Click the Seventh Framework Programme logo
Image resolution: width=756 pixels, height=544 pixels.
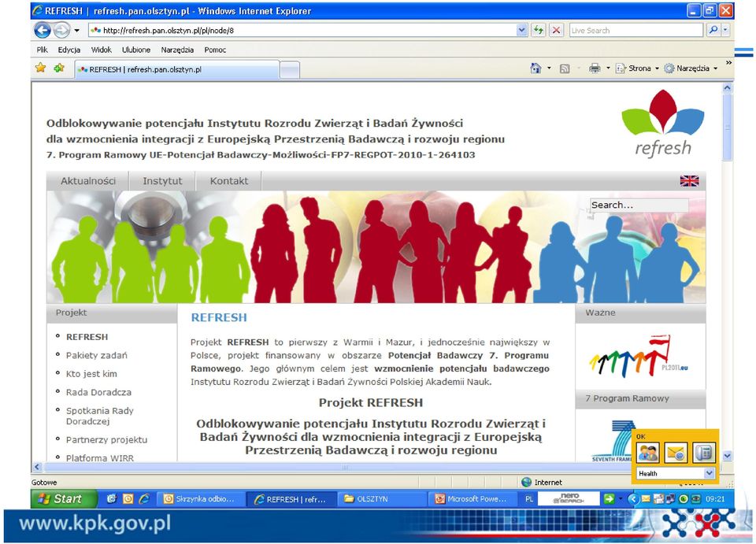click(613, 442)
